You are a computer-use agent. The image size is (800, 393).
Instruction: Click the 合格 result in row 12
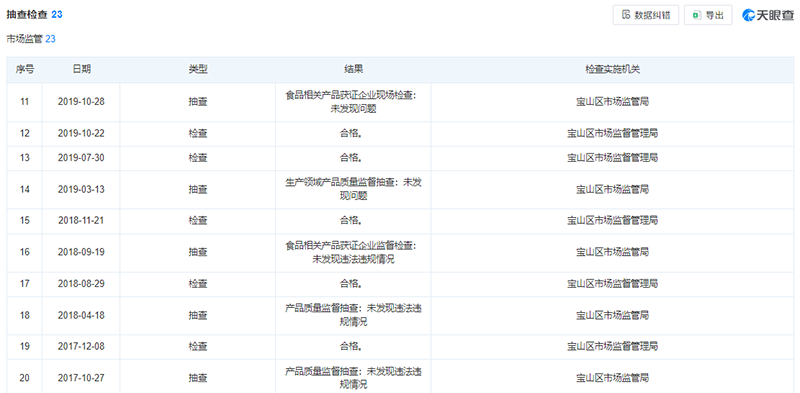click(351, 134)
